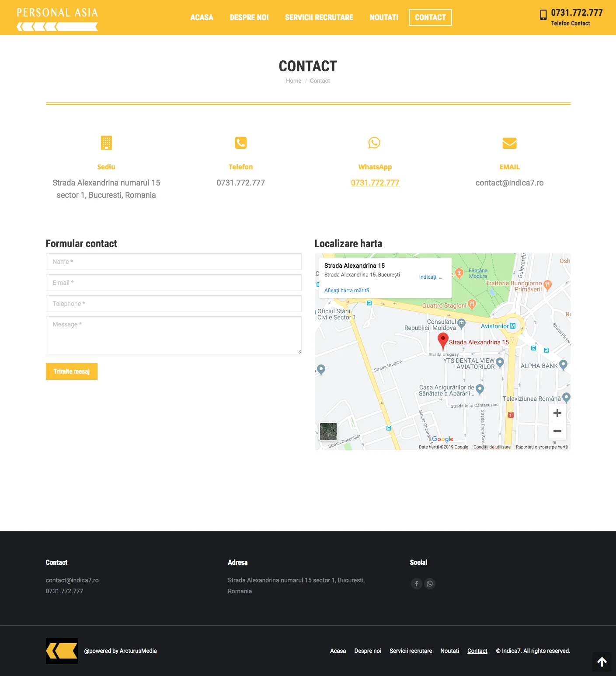Image resolution: width=616 pixels, height=676 pixels.
Task: Open the Despre Noi menu item
Action: (249, 18)
